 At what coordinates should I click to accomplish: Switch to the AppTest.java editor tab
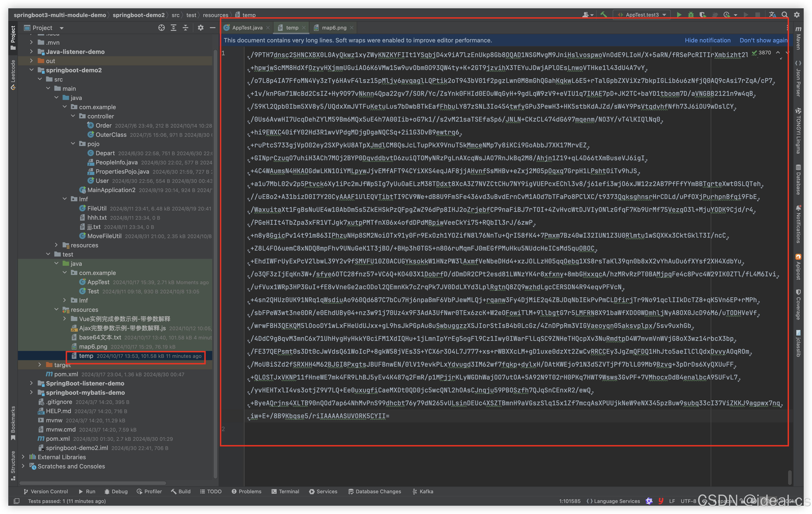point(247,28)
